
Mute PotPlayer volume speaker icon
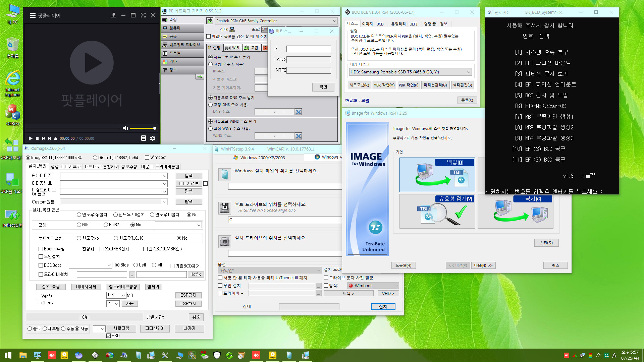(x=125, y=128)
